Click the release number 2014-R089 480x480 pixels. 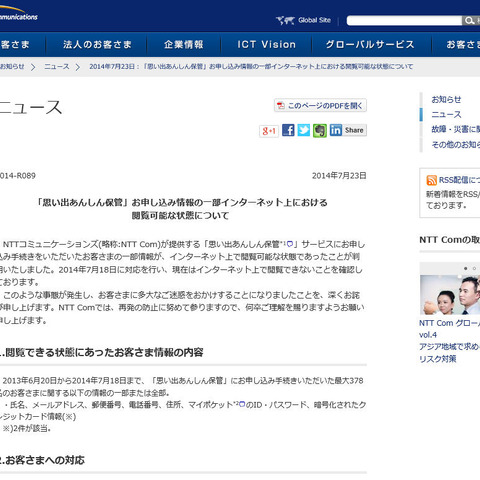click(17, 176)
